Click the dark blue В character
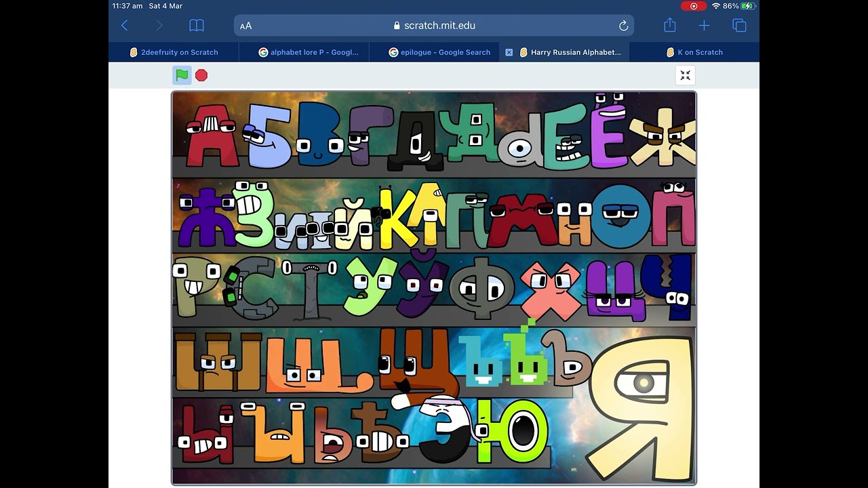868x488 pixels. pyautogui.click(x=320, y=134)
